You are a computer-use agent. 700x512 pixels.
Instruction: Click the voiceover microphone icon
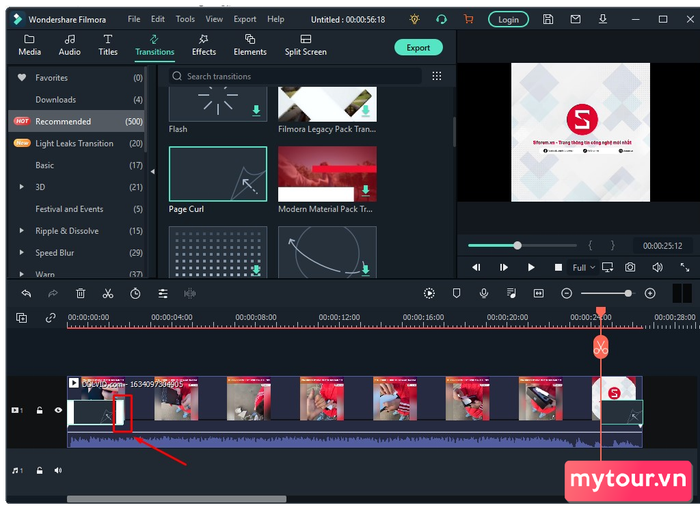(483, 293)
